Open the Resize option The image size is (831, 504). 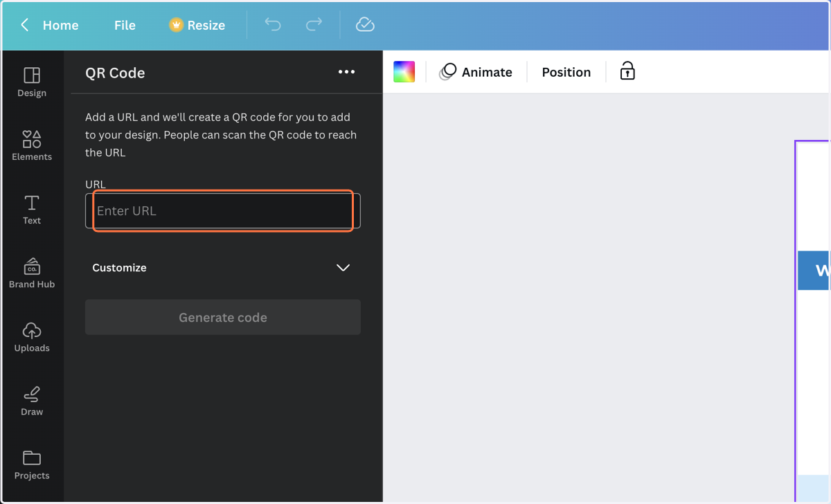pyautogui.click(x=197, y=25)
